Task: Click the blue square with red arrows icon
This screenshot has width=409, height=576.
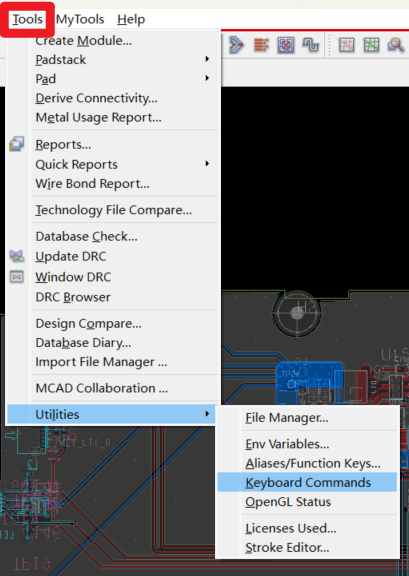Action: 286,45
